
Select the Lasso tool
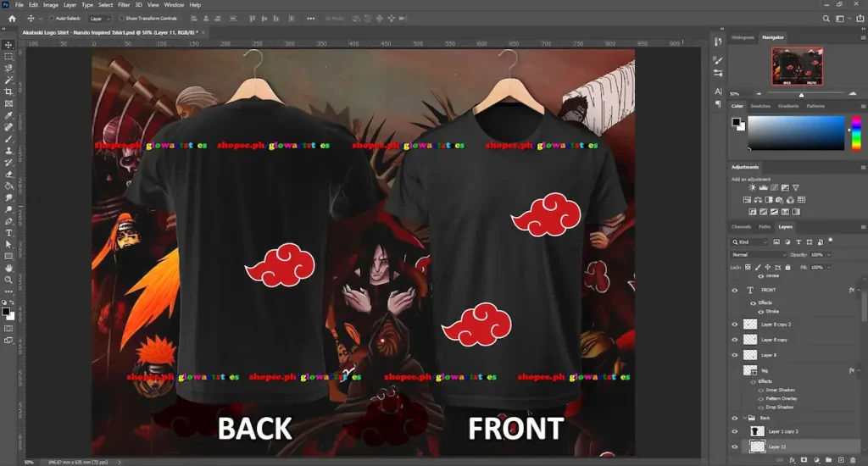click(x=8, y=68)
